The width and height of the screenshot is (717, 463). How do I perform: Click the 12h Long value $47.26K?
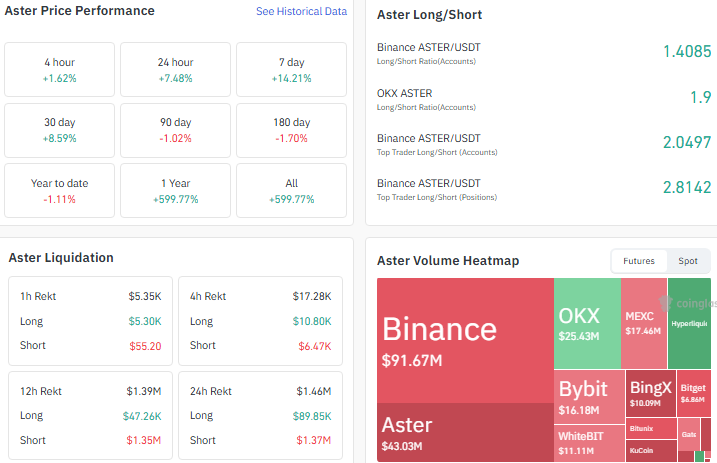point(142,416)
